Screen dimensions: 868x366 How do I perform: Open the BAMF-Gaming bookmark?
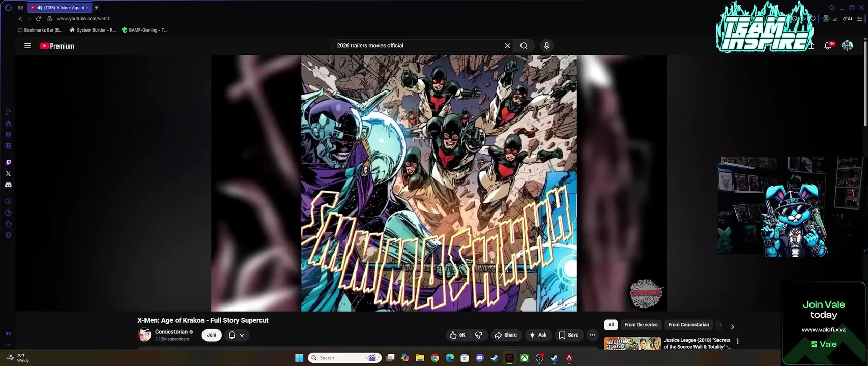(x=145, y=30)
